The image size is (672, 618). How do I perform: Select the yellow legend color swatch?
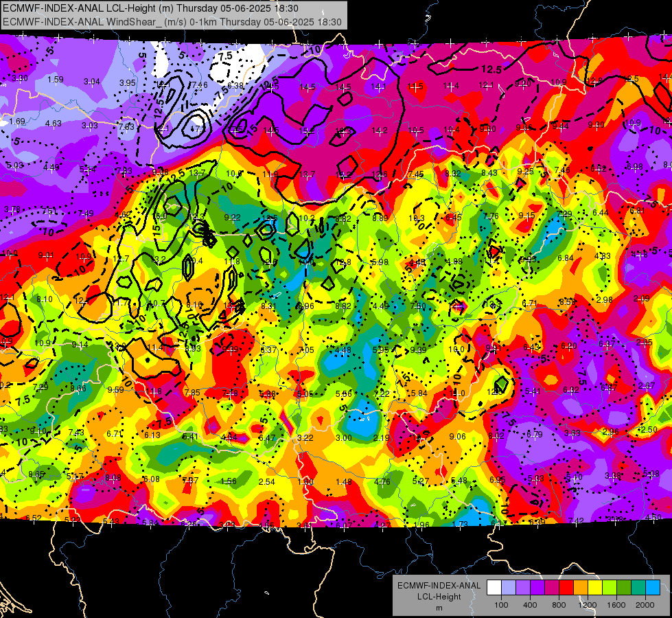[x=595, y=588]
